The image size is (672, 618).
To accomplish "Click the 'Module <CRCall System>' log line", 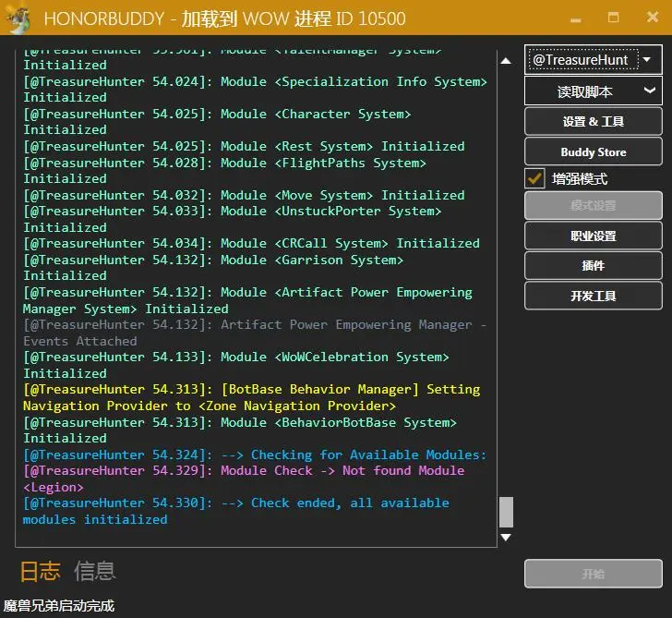I will [252, 243].
